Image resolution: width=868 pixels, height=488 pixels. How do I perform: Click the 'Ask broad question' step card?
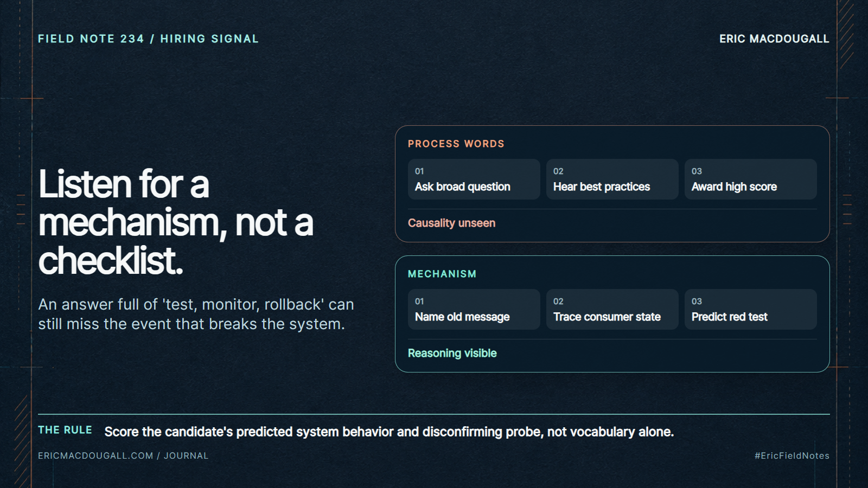click(474, 179)
